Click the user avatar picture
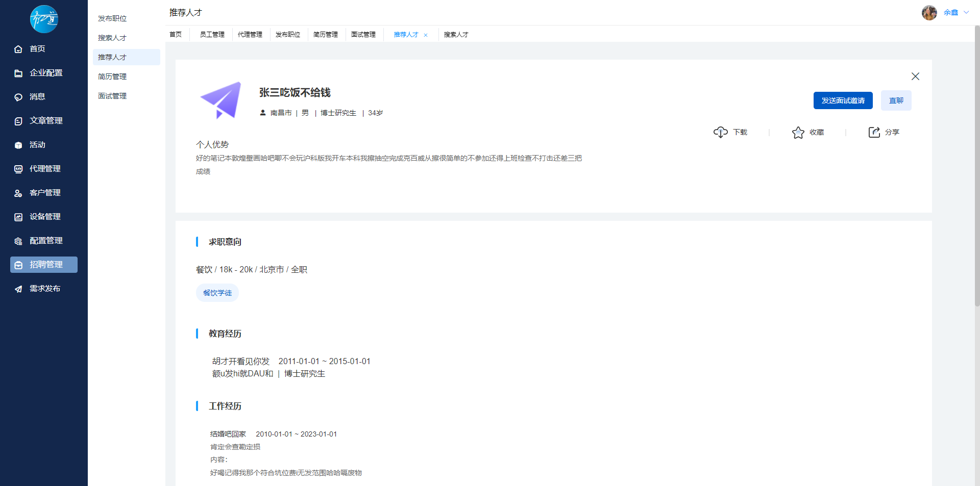980x486 pixels. pos(929,13)
